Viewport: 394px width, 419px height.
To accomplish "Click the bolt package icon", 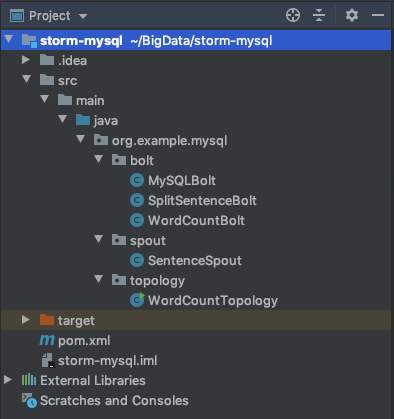I will pos(119,160).
